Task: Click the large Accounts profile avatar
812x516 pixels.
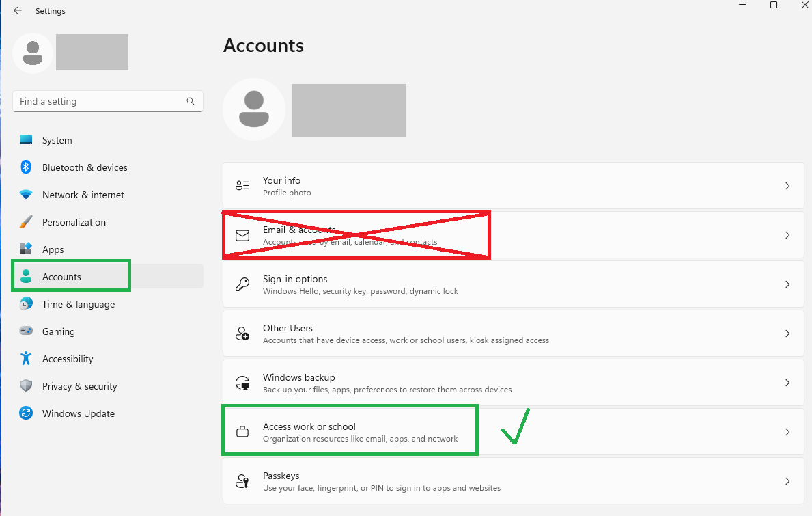Action: (x=254, y=109)
